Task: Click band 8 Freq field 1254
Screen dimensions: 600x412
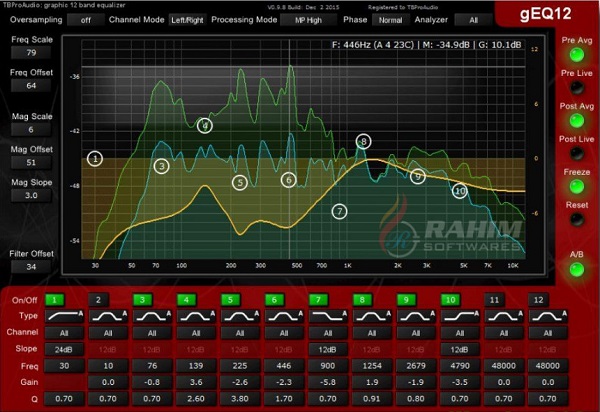Action: point(372,366)
